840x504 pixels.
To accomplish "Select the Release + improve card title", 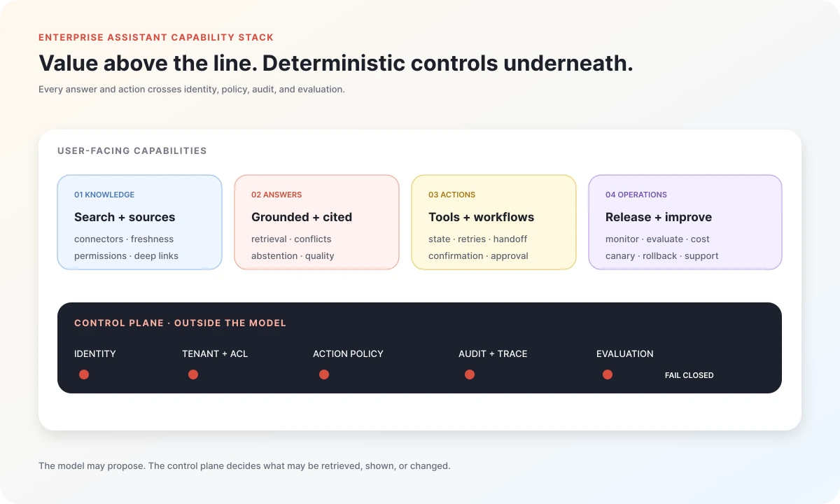I will tap(659, 217).
